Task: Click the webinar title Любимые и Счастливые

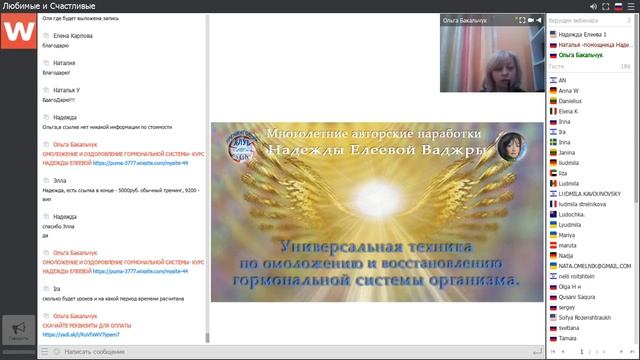Action: pos(49,6)
